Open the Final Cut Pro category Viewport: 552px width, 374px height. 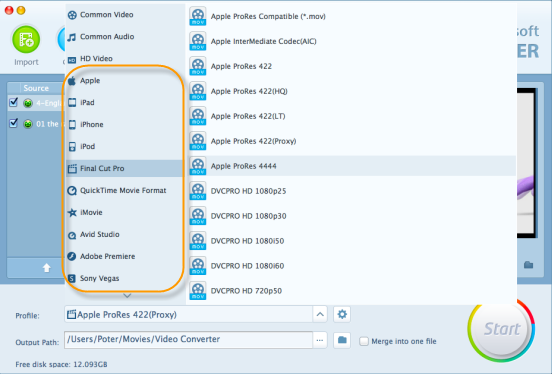(125, 168)
